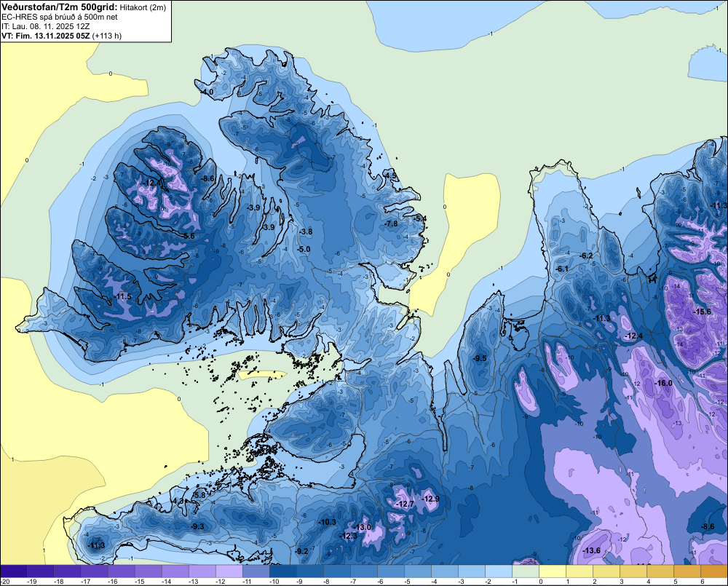Click the -6.1 temperature label
728x586 pixels.
[x=562, y=269]
